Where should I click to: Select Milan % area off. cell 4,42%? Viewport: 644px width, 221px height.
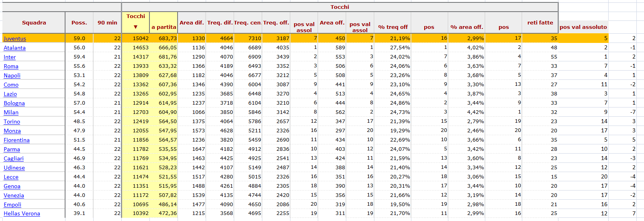pyautogui.click(x=466, y=112)
